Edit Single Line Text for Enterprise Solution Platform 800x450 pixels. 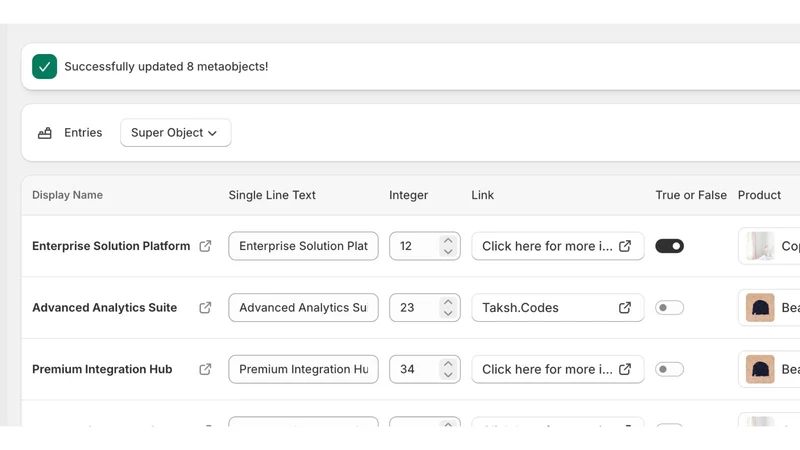pyautogui.click(x=304, y=246)
